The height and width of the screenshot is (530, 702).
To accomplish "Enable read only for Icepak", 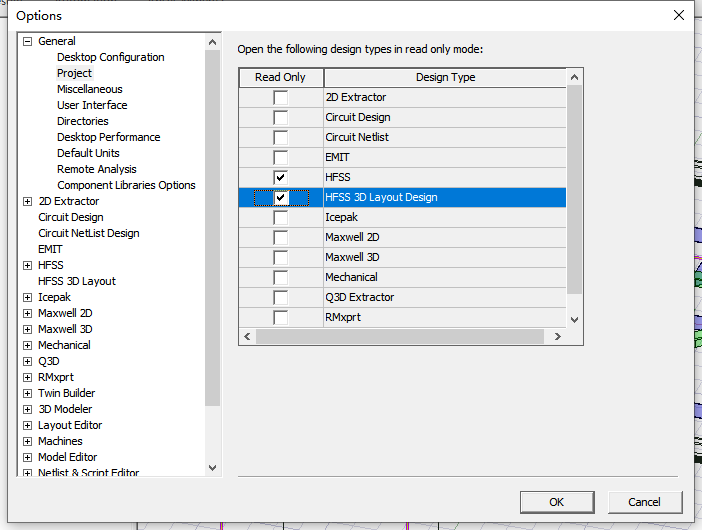I will (x=281, y=218).
